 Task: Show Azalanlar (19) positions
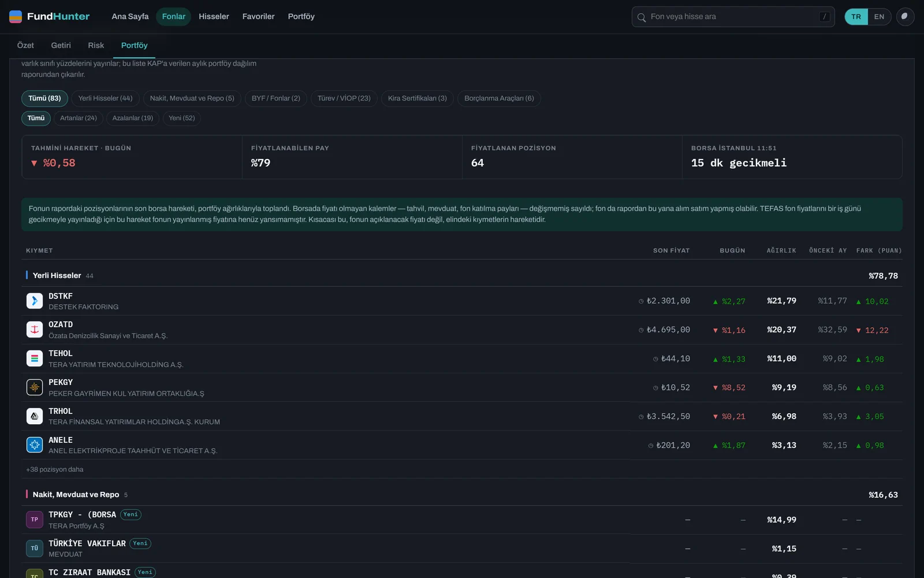pyautogui.click(x=133, y=118)
